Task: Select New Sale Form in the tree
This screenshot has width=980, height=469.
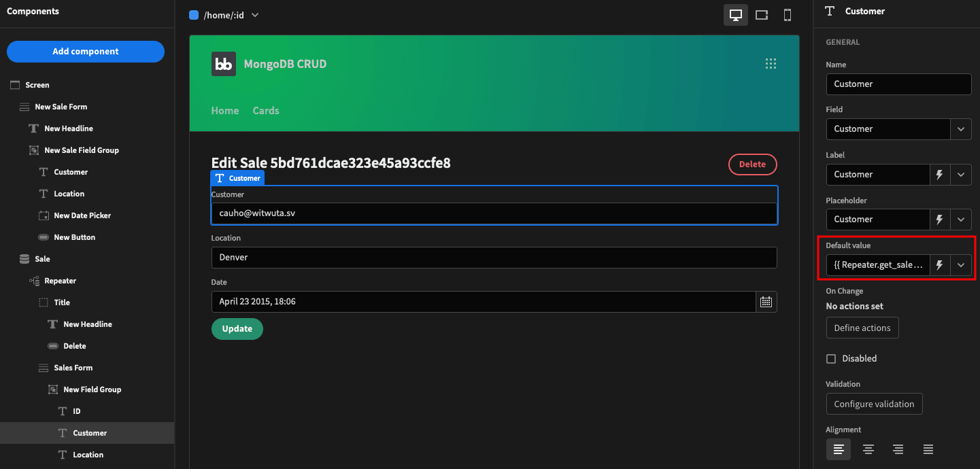Action: point(61,107)
